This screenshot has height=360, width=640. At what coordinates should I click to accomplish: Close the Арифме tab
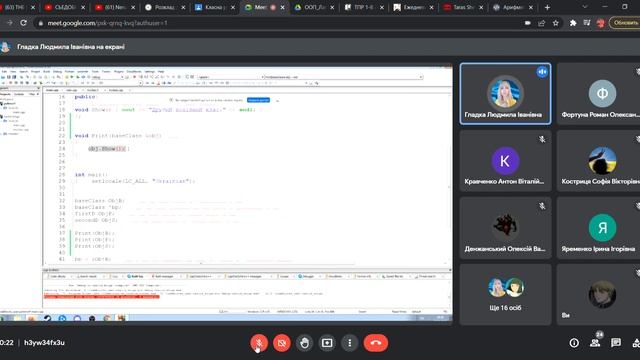531,7
